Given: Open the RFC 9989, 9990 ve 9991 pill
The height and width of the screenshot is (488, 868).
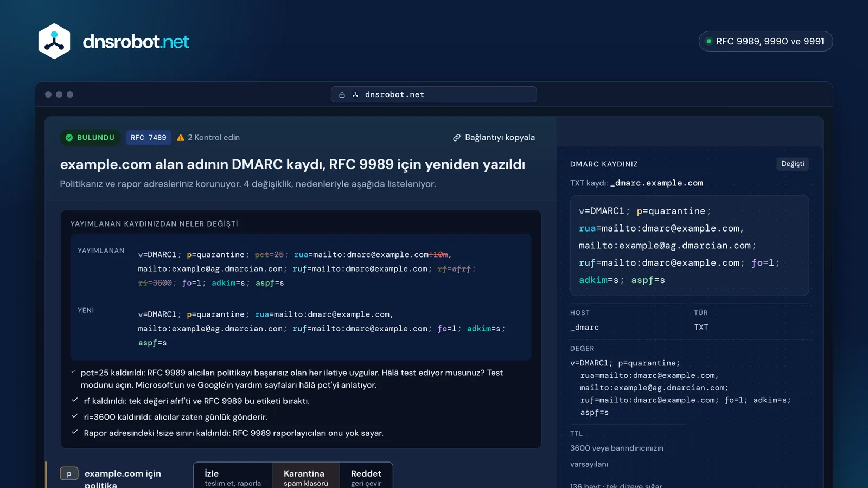Looking at the screenshot, I should tap(765, 41).
